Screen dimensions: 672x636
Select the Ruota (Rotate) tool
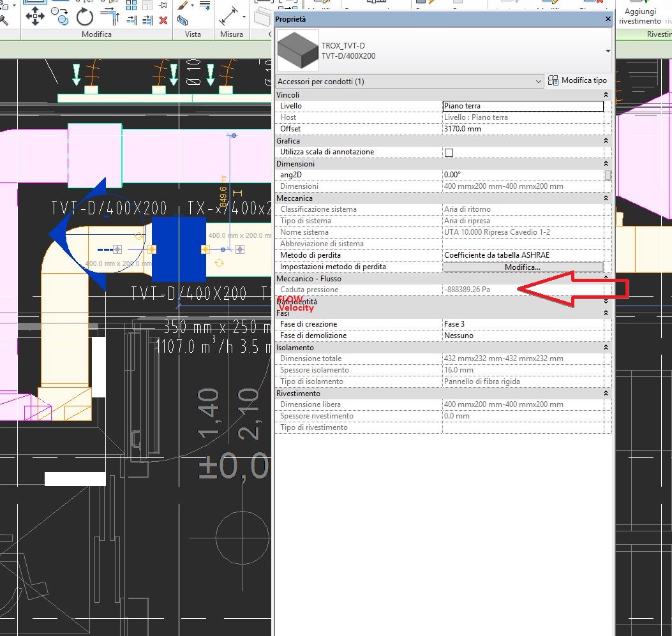click(x=84, y=17)
